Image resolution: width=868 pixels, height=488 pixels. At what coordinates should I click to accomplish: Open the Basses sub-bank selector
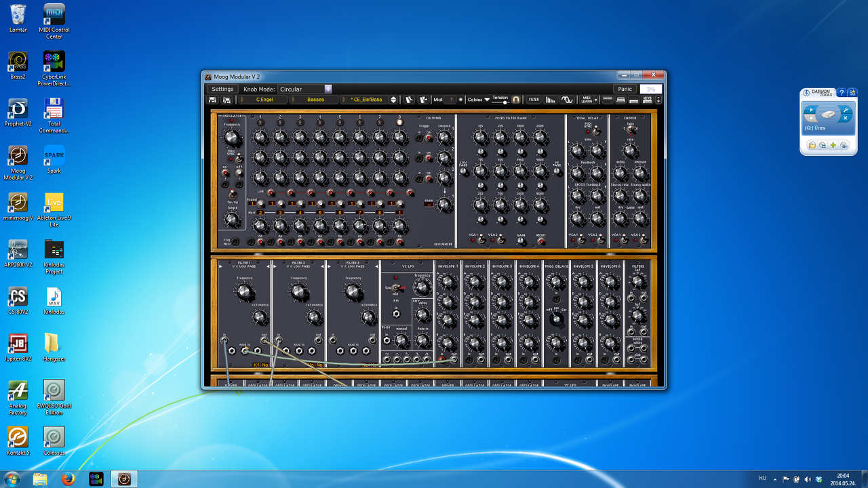[315, 100]
